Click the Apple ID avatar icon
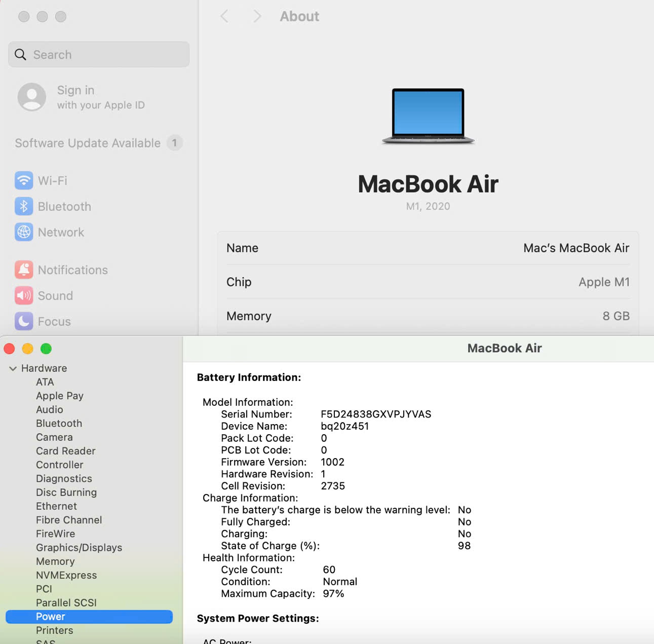Image resolution: width=654 pixels, height=644 pixels. pos(32,97)
